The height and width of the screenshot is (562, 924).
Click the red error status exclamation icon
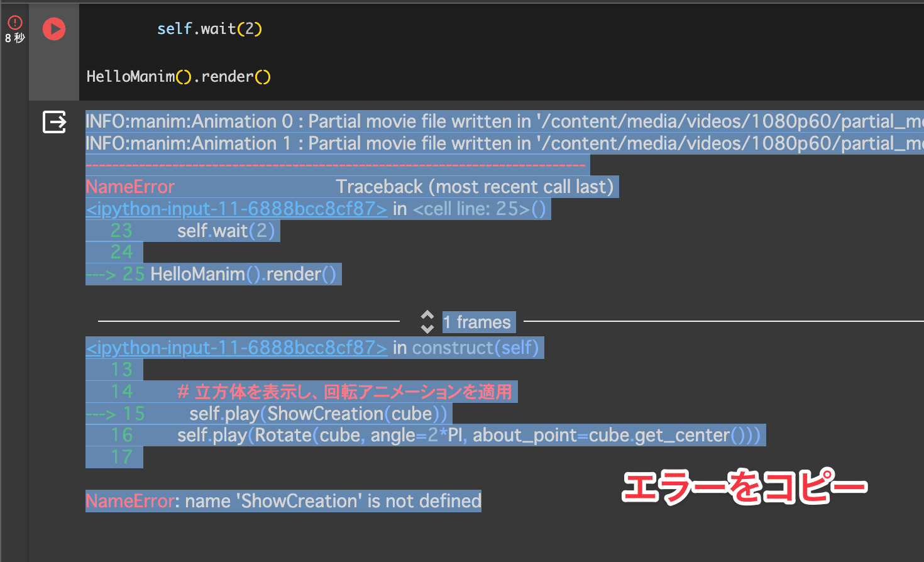(14, 23)
